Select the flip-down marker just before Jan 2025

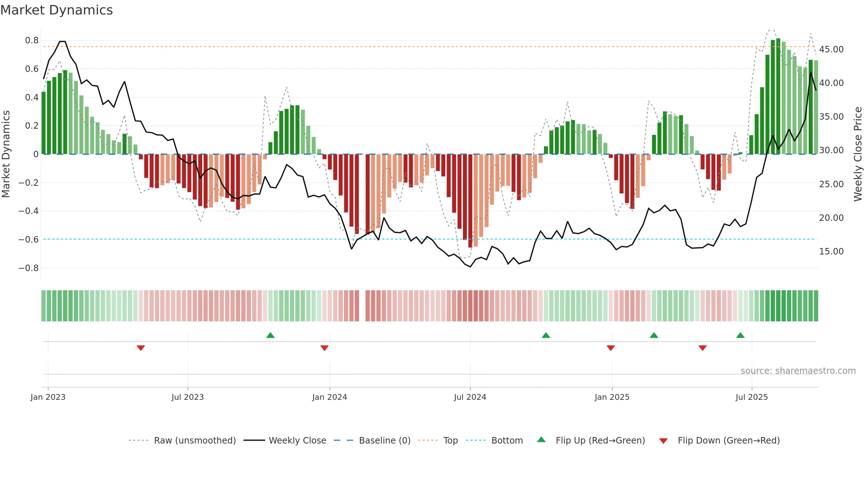click(x=611, y=348)
